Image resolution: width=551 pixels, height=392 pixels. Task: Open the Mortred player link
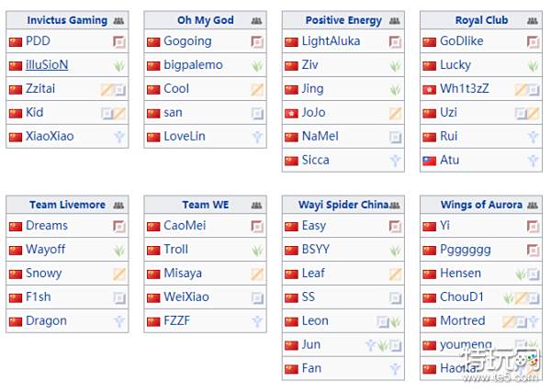462,321
